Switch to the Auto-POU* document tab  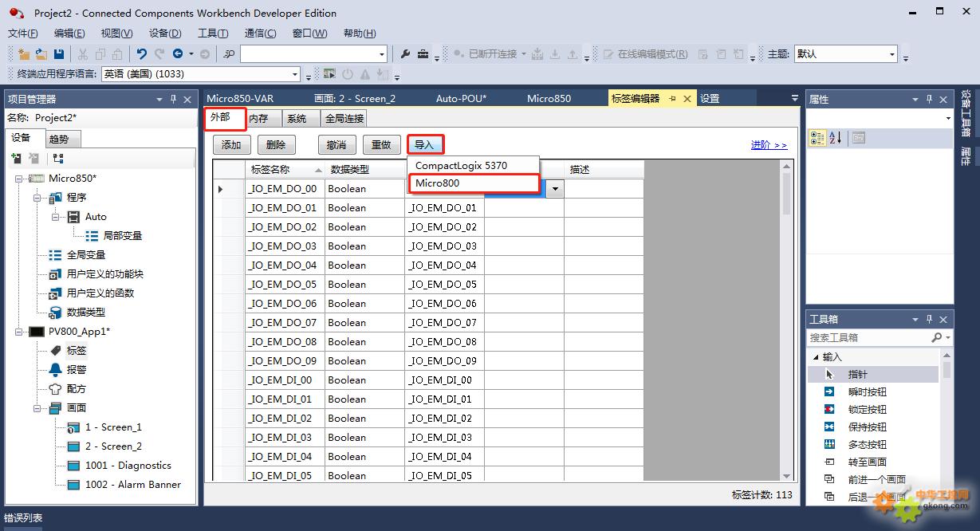[461, 99]
